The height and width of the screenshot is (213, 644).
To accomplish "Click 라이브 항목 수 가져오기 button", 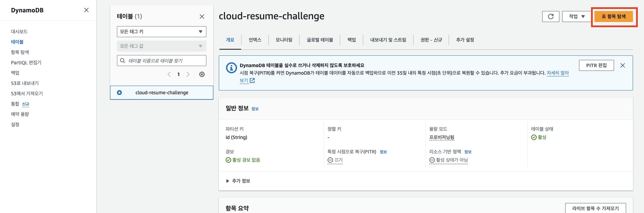I will 595,208.
